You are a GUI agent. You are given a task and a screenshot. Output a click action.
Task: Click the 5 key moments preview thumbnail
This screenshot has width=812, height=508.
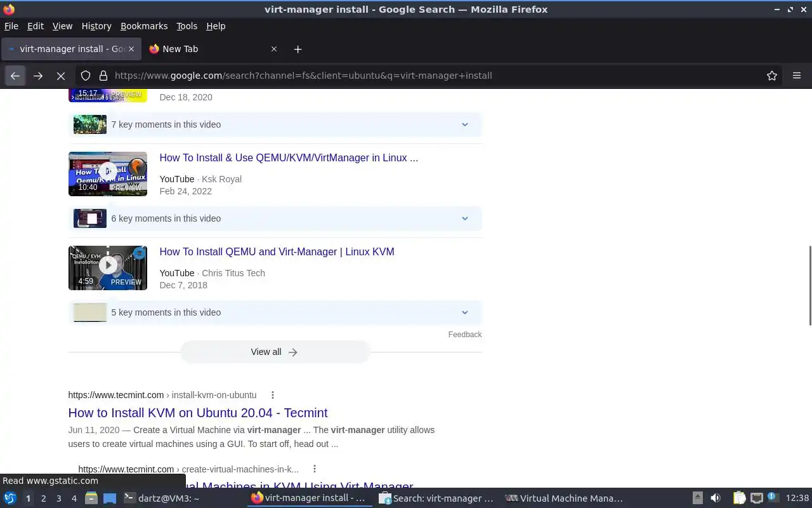90,312
